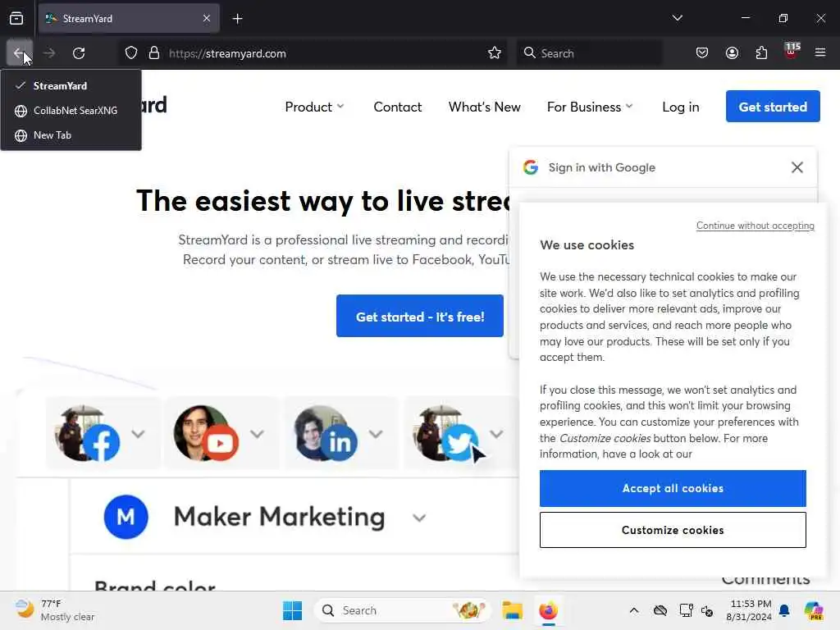Show hidden system tray icons
This screenshot has width=840, height=630.
click(x=634, y=610)
